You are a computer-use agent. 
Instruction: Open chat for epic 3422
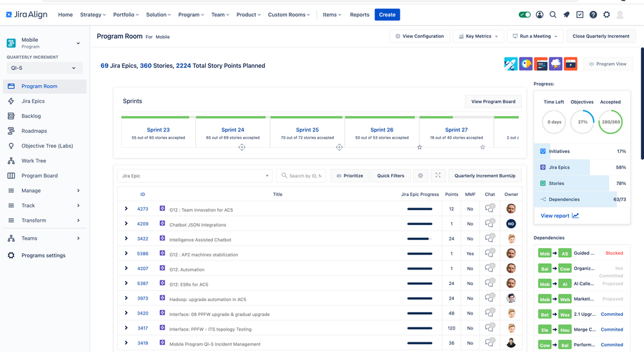489,239
